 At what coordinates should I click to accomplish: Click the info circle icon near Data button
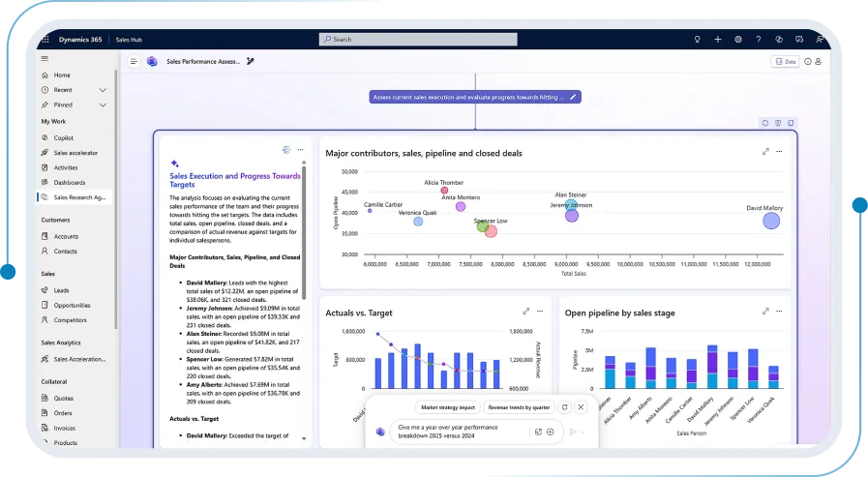coord(808,61)
